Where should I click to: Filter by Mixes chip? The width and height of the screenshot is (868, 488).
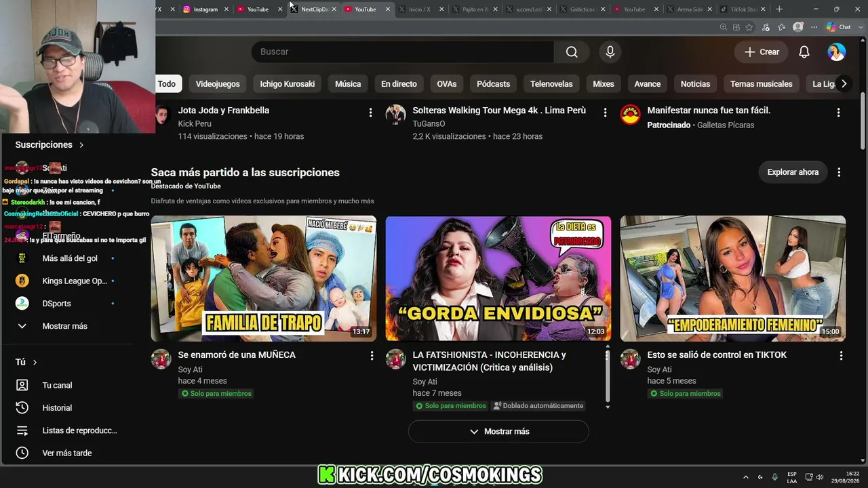tap(604, 84)
